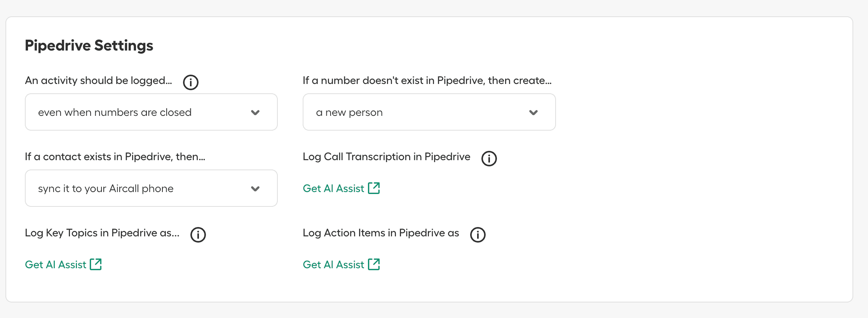Click 'Get AI Assist' under Log Key Topics

click(x=56, y=265)
